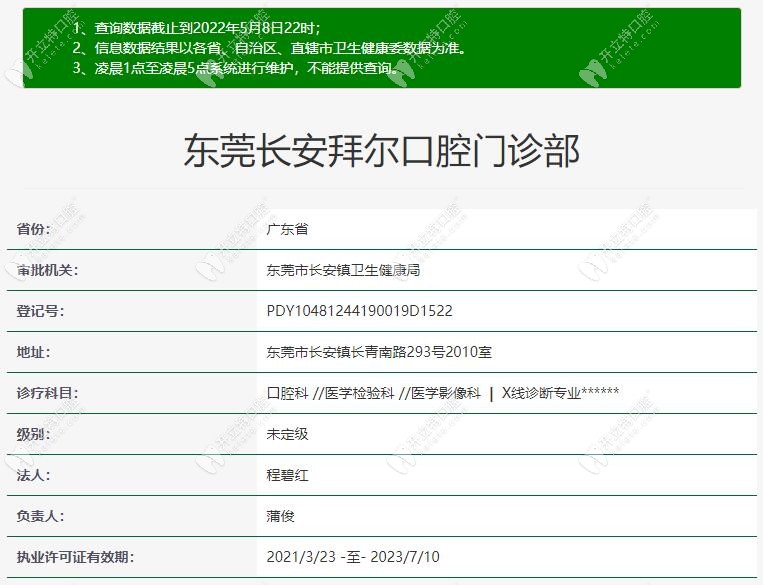This screenshot has height=585, width=763.
Task: Click the third notice line about 系统进行维护
Action: pos(236,68)
